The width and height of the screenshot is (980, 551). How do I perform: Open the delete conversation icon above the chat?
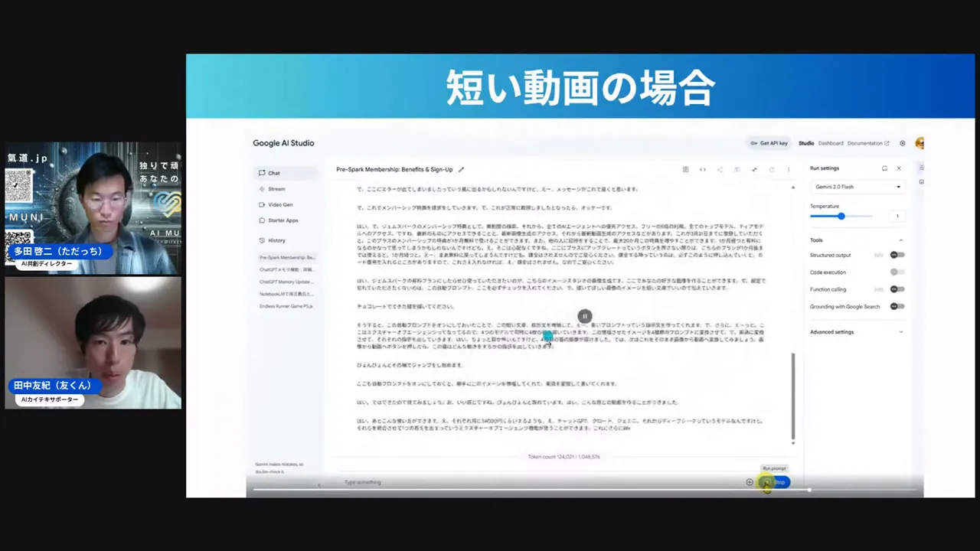point(685,169)
